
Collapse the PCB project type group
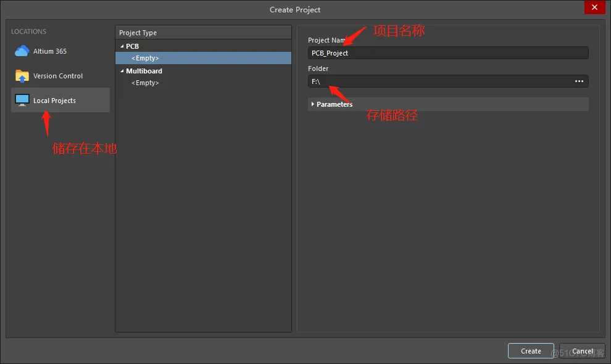point(122,46)
